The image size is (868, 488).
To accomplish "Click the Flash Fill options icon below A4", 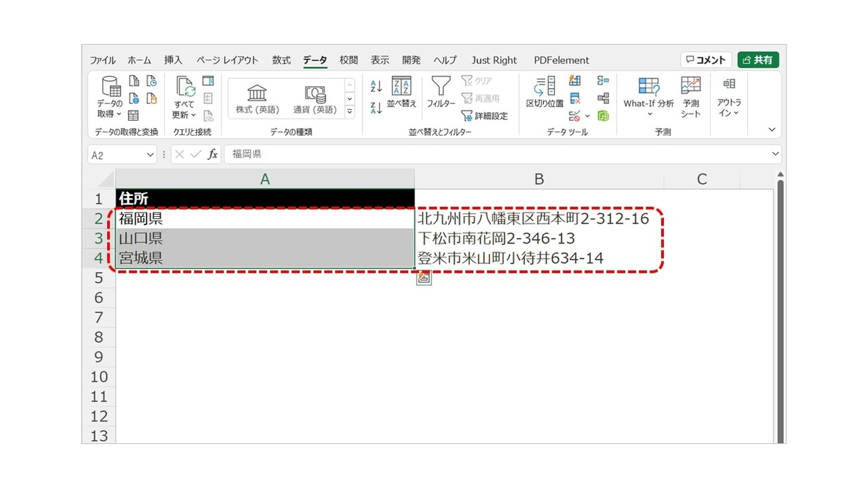I will click(x=424, y=278).
